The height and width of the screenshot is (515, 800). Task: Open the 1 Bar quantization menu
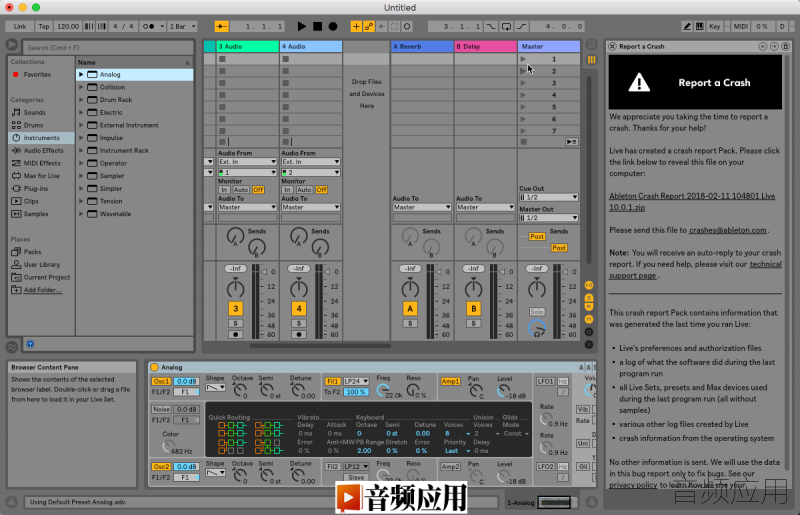coord(183,26)
